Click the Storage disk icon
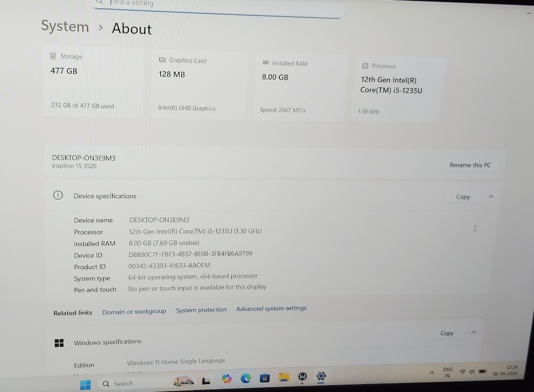 point(53,56)
